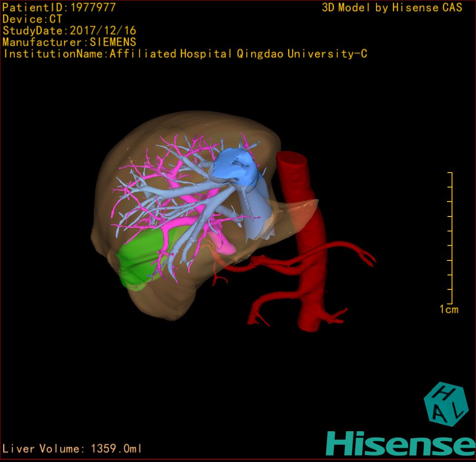Click the Manufacturer:SIEMENS label
Screen dimensions: 476x462
[x=69, y=42]
